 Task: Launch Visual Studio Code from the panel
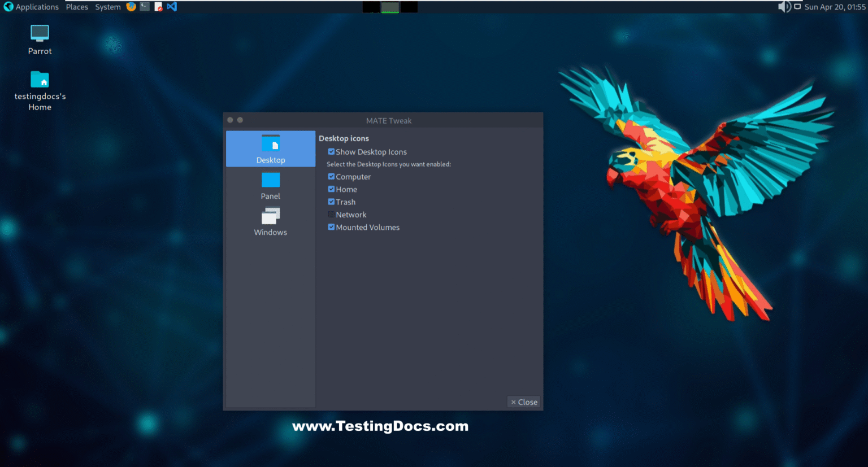[x=171, y=7]
